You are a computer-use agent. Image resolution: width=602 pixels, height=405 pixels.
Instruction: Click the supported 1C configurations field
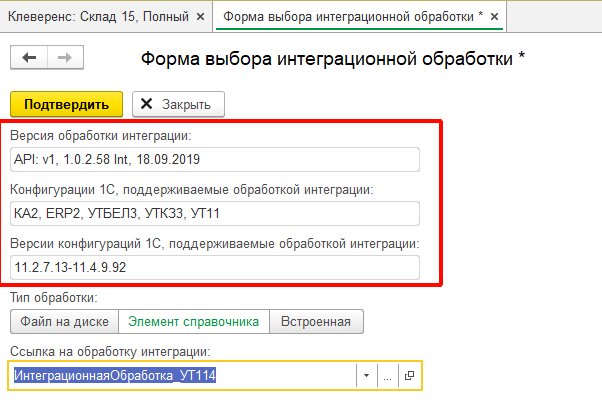215,213
